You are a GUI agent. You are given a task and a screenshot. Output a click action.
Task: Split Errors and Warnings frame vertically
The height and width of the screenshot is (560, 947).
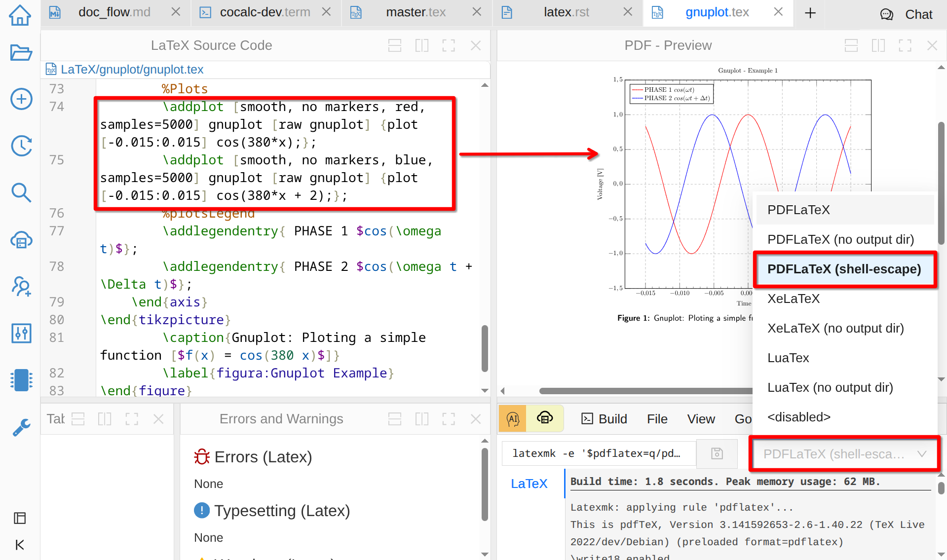[421, 419]
